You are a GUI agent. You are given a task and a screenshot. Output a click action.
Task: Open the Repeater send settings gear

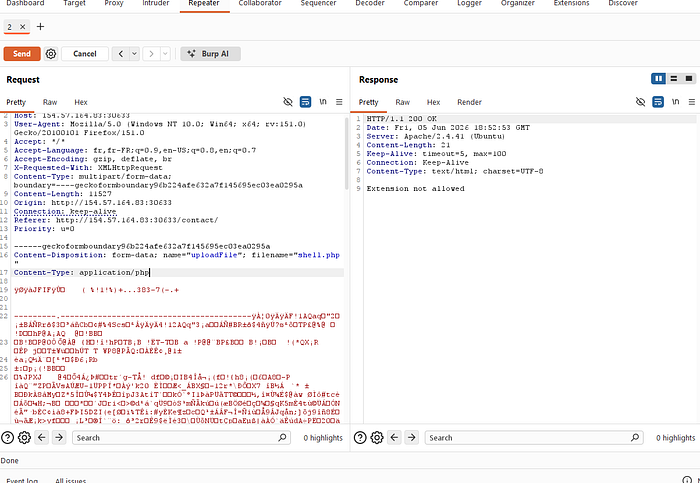[x=51, y=54]
